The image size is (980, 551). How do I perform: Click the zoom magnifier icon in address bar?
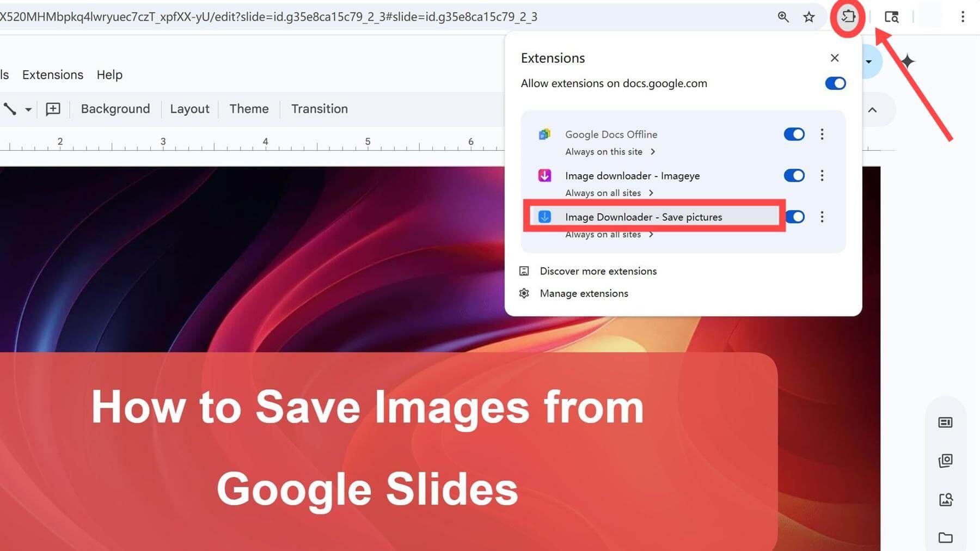click(783, 17)
